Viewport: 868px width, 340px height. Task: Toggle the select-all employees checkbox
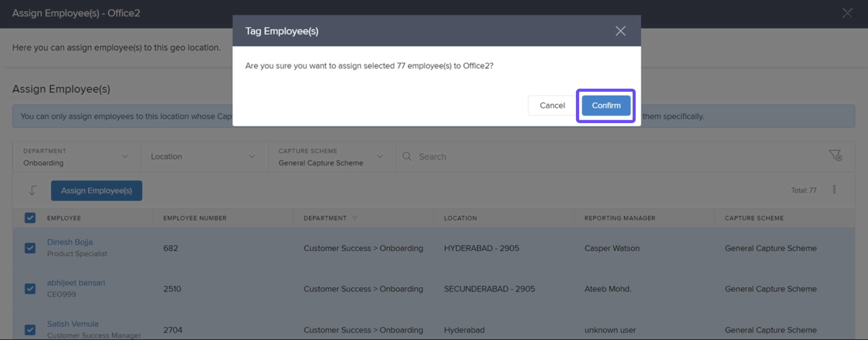click(30, 218)
